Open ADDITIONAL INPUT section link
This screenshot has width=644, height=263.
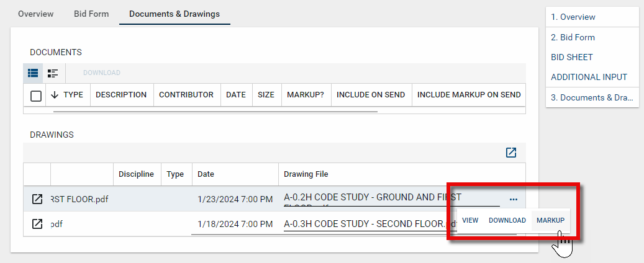coord(589,78)
